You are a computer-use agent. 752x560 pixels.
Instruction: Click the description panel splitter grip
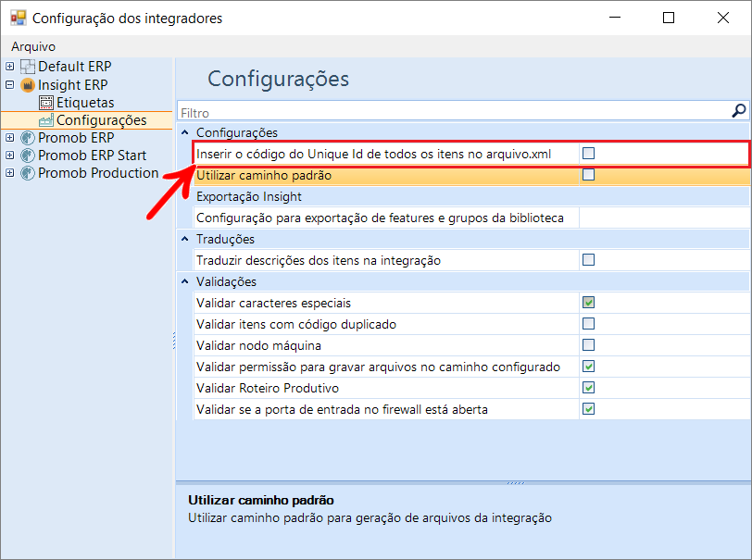point(516,483)
